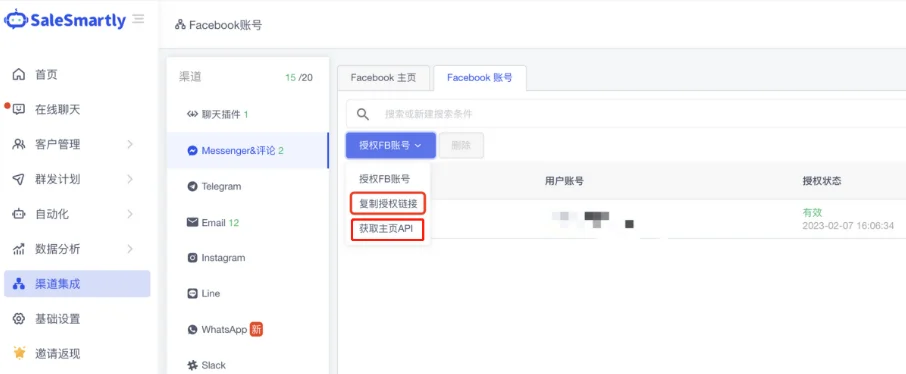Click the 新 badge next to WhatsApp

coord(257,329)
